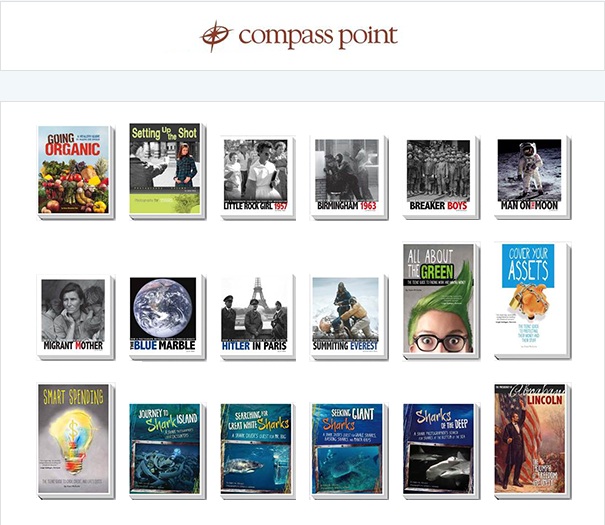Click the Compass Point logo
Viewport: 605px width, 525px height.
299,36
